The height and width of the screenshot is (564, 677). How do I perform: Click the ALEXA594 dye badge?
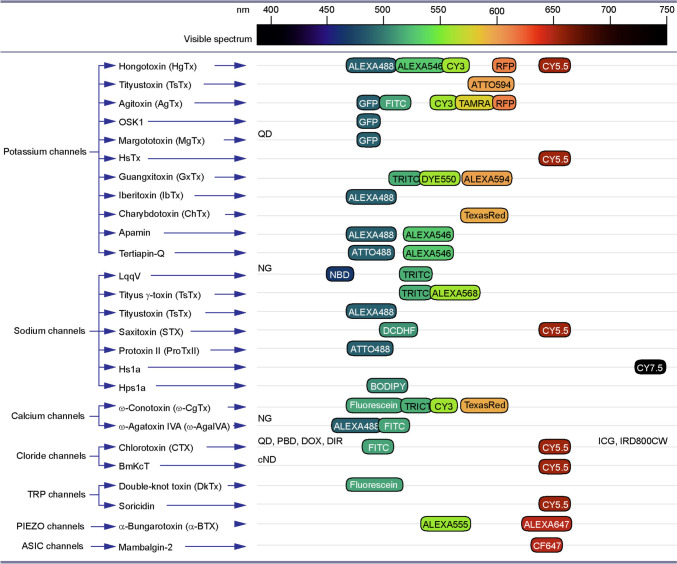(487, 179)
